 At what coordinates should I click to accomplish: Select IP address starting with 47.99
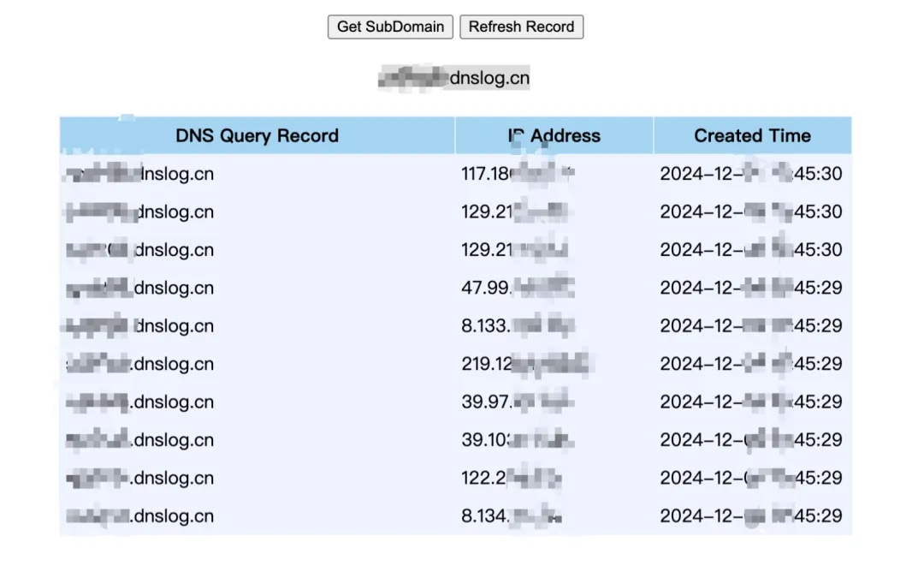point(518,288)
